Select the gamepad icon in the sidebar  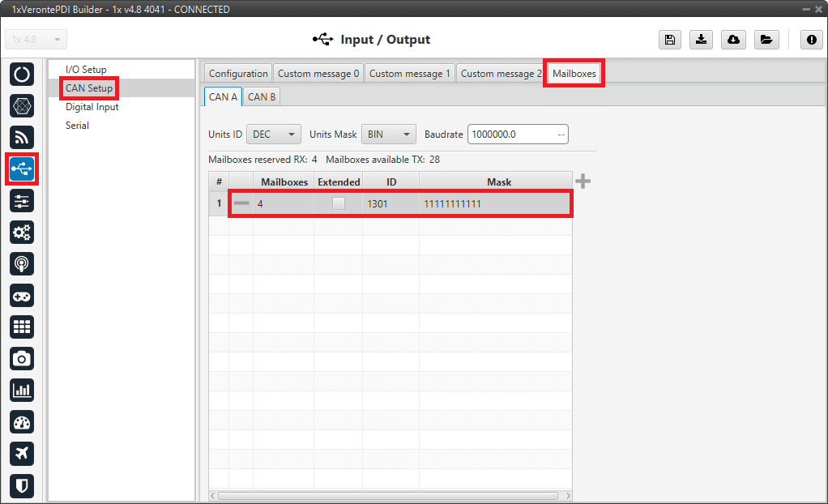pyautogui.click(x=22, y=295)
